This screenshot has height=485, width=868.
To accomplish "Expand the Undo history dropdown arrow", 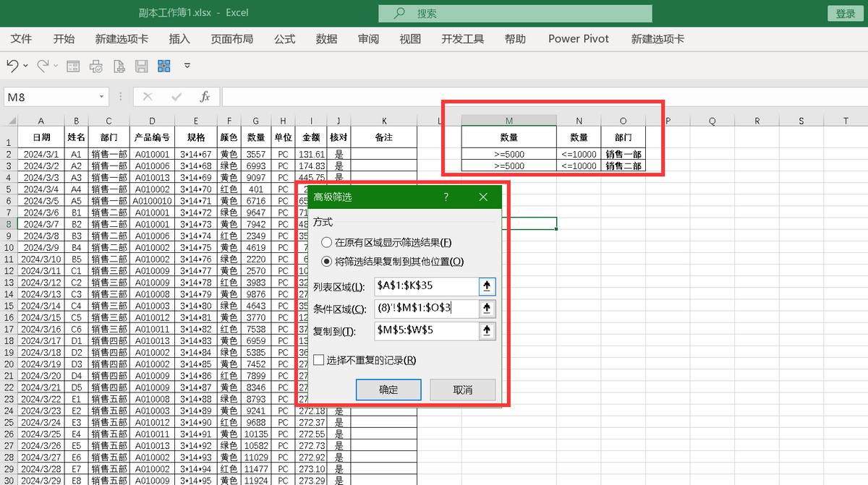I will click(x=26, y=66).
